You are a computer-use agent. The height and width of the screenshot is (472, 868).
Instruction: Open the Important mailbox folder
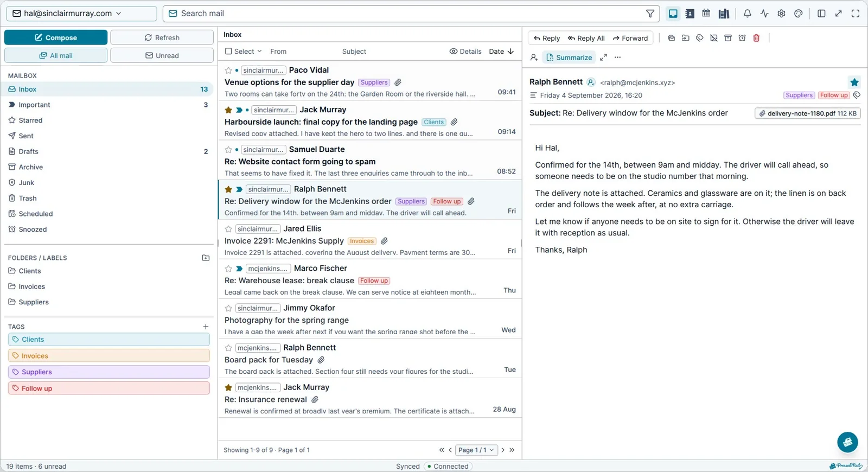click(108, 105)
